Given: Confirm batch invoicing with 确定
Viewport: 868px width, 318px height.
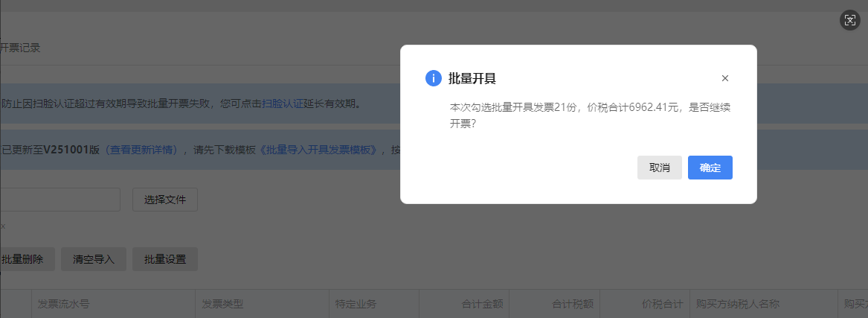Looking at the screenshot, I should [x=710, y=168].
